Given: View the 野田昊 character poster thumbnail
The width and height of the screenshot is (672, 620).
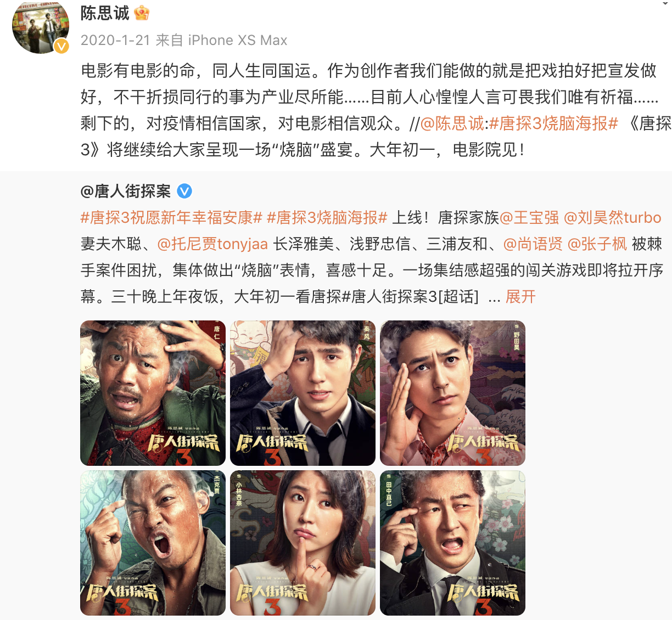Looking at the screenshot, I should [452, 393].
